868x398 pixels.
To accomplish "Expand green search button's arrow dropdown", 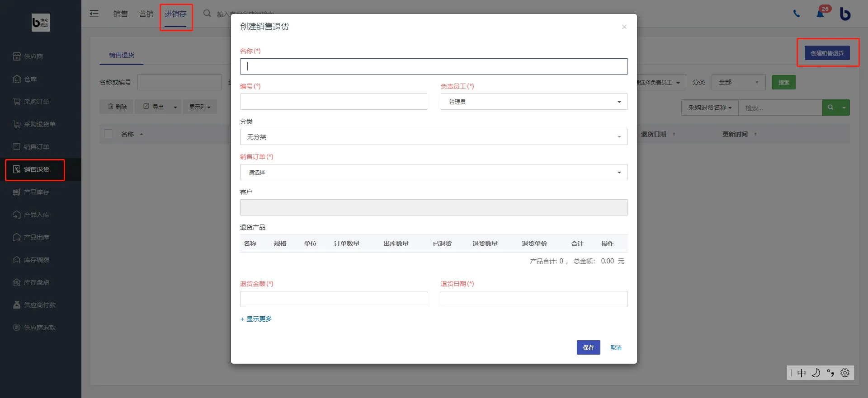I will (844, 108).
